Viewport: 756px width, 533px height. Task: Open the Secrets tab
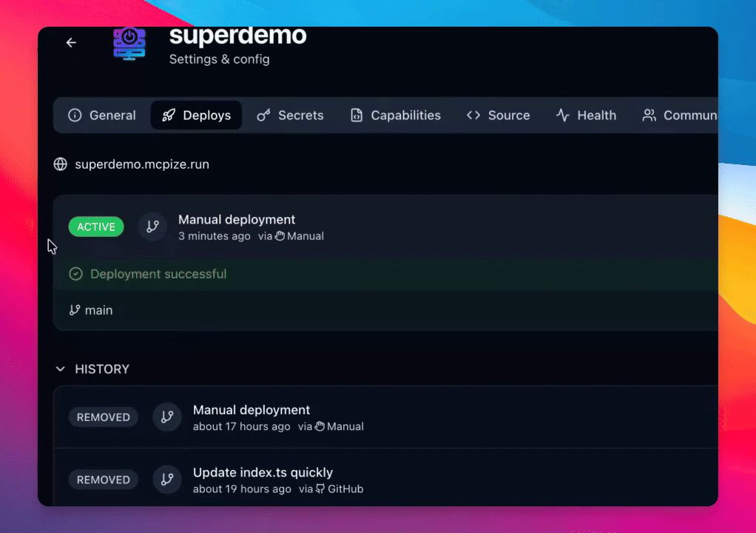[290, 115]
